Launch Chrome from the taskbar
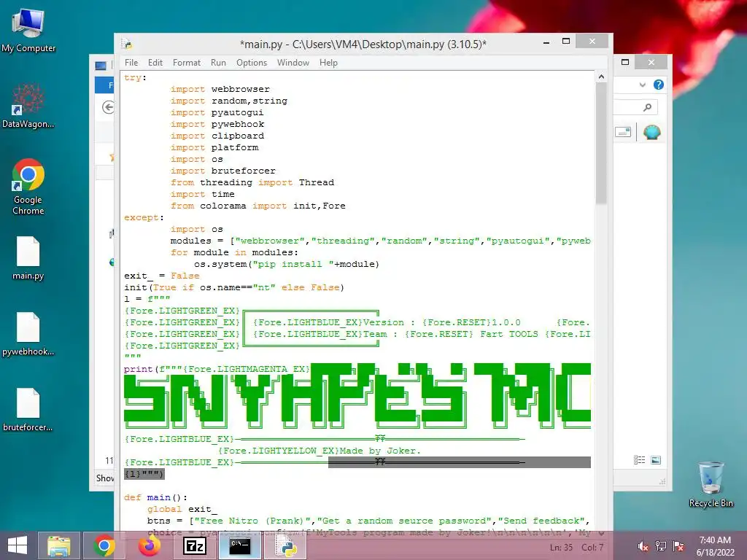Screen dimensions: 747x560 [104, 545]
